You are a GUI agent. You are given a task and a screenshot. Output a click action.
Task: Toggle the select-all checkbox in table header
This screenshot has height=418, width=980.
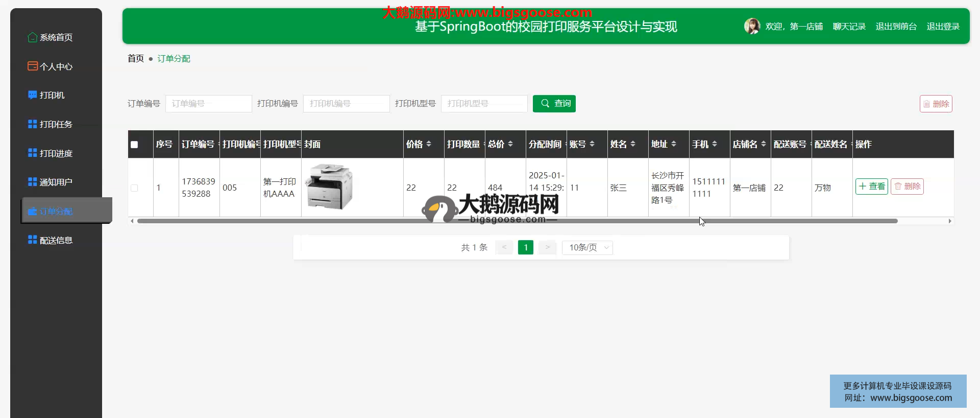134,145
